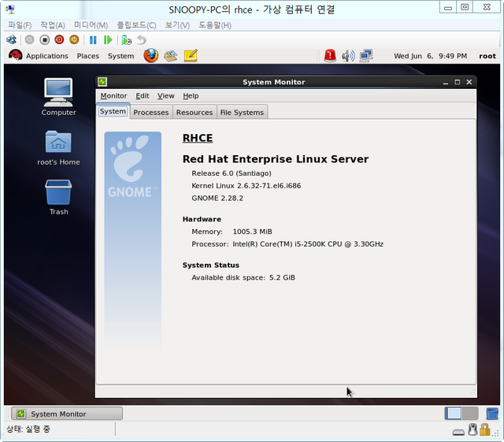
Task: Open the 파일(F) menu
Action: [20, 25]
